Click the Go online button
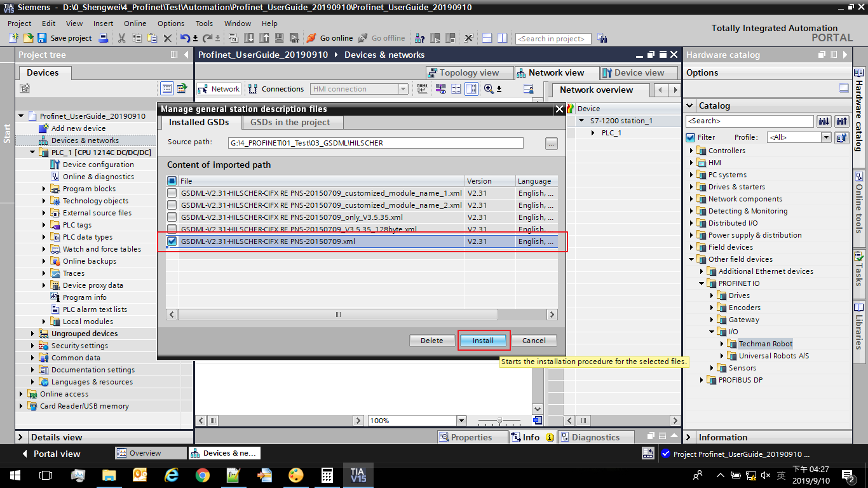Screen dimensions: 868x488 coord(329,38)
